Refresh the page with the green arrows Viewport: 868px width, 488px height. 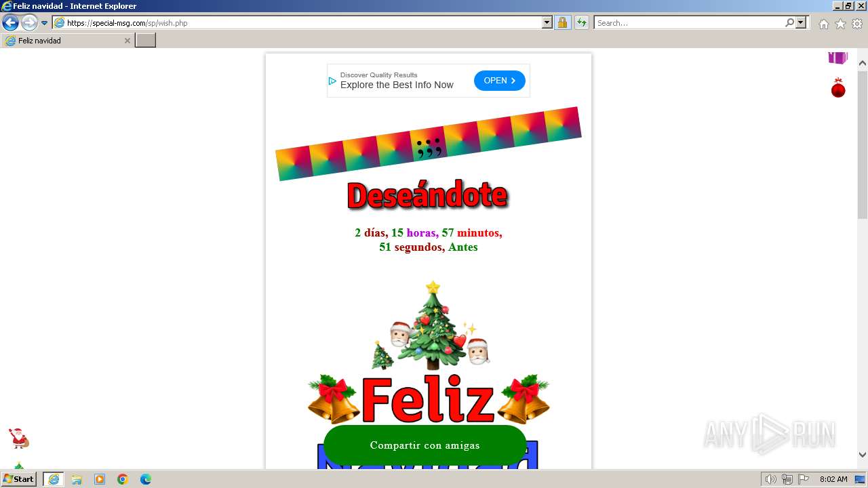pyautogui.click(x=582, y=23)
